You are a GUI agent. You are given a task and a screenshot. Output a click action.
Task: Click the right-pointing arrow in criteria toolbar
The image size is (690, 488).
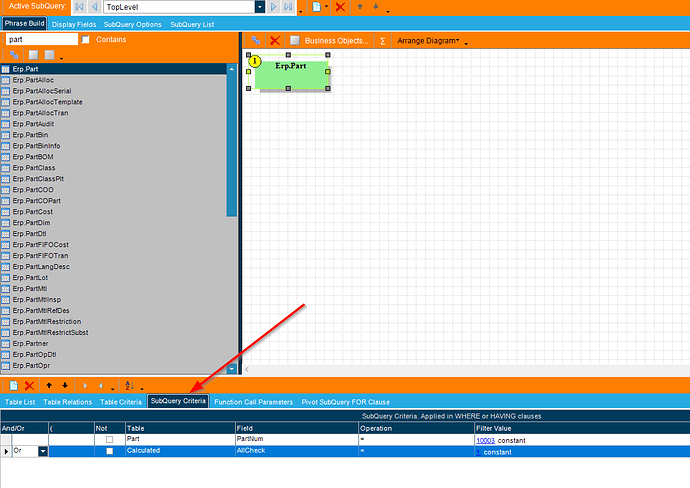coord(85,385)
